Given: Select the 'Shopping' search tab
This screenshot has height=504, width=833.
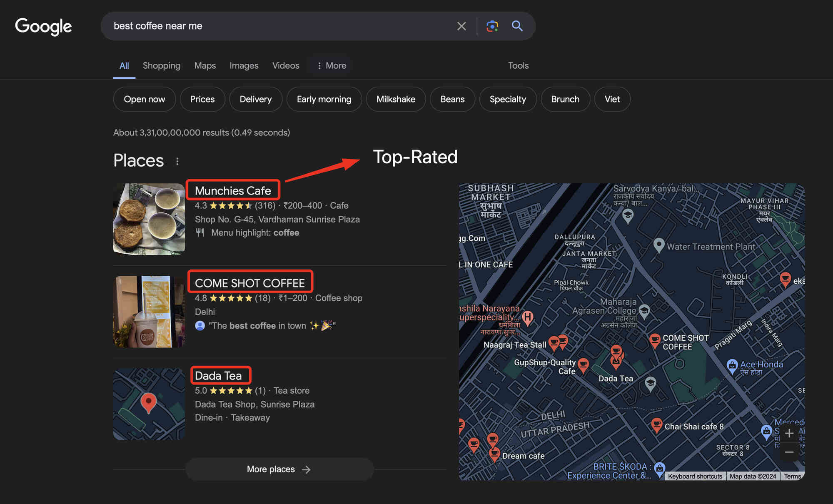Looking at the screenshot, I should click(x=161, y=65).
